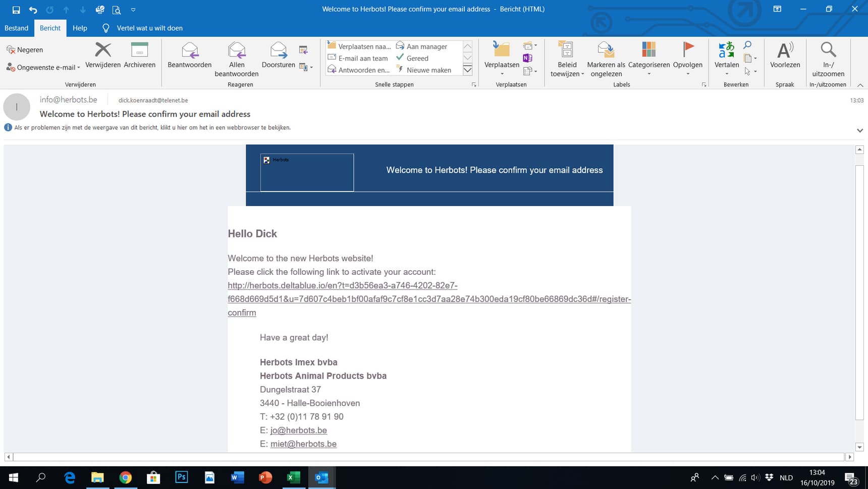Open the In-/uitzoomen zoom tool
868x489 pixels.
point(828,51)
